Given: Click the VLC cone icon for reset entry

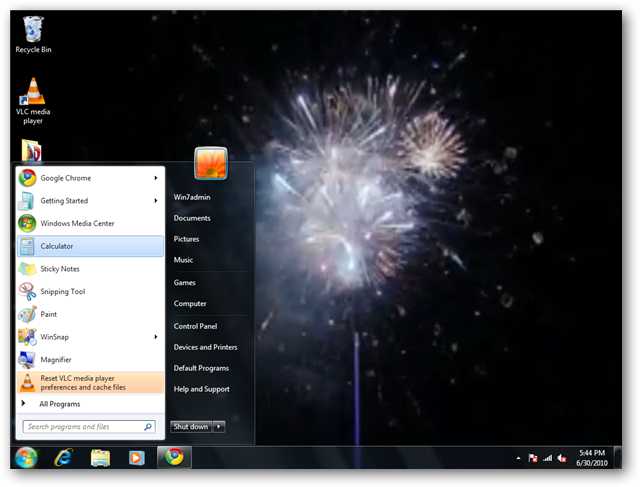Looking at the screenshot, I should (27, 382).
